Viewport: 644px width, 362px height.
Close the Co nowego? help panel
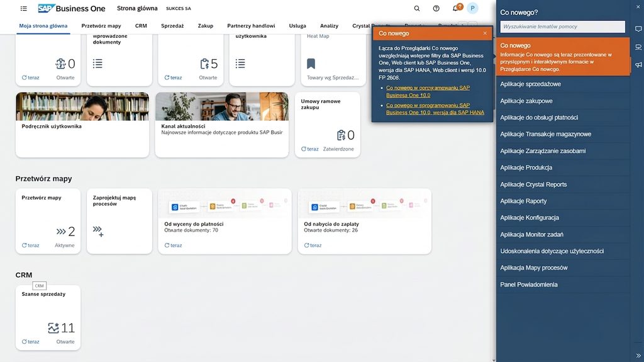pos(638,6)
